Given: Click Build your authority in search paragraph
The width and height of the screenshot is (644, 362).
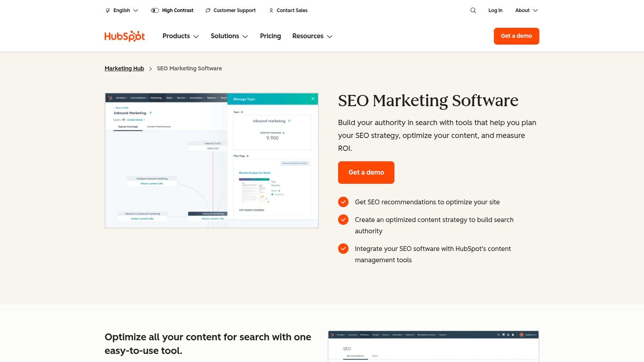Looking at the screenshot, I should tap(437, 136).
